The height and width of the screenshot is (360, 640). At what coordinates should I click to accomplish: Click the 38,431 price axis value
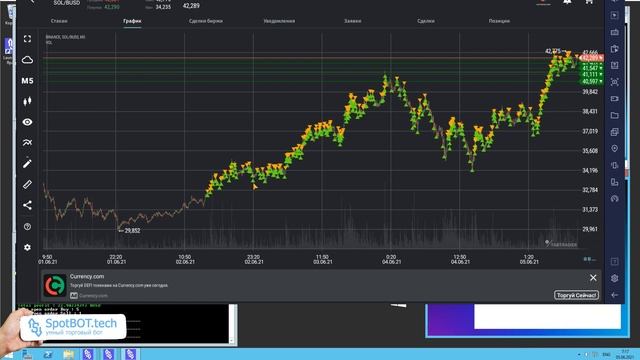590,111
